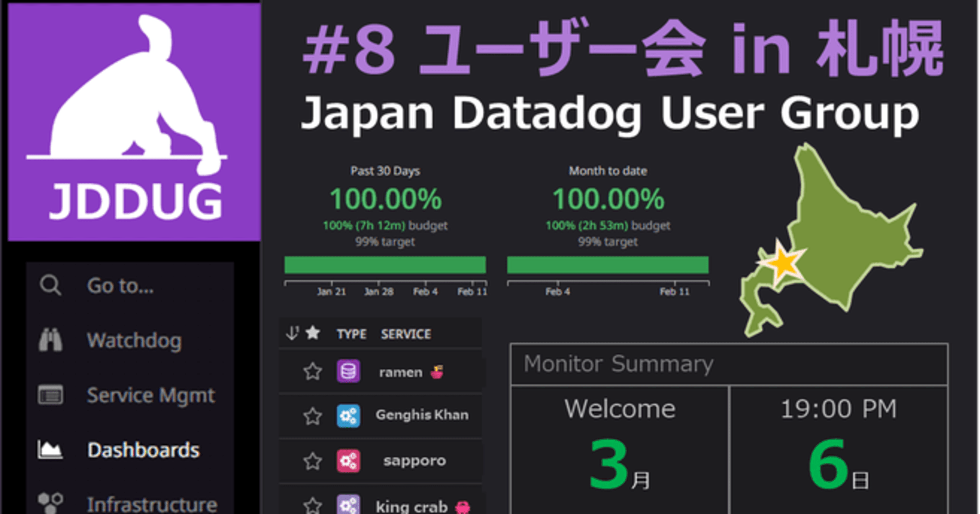Click the Watchdog binoculars icon
The width and height of the screenshot is (980, 514).
coord(51,340)
